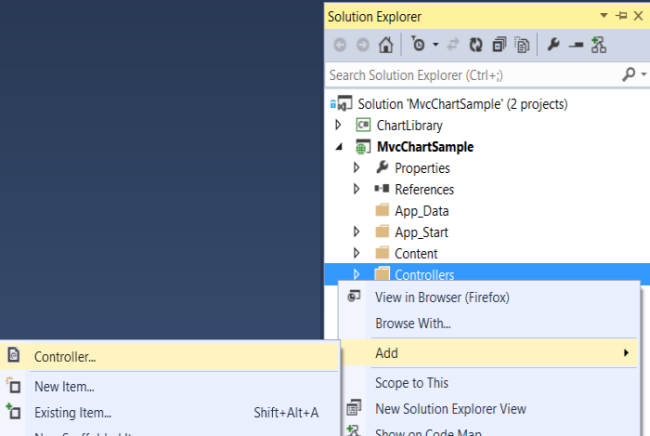Click the Preview Selected Items icon

click(x=576, y=45)
